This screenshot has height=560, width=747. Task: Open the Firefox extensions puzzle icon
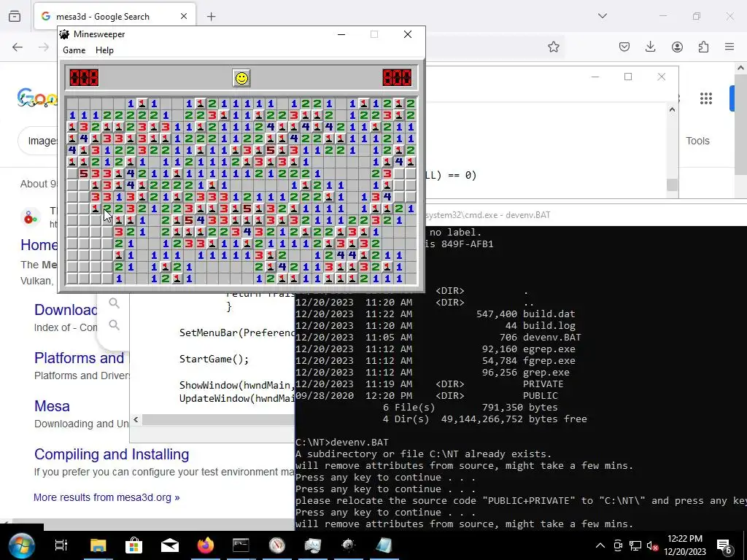(x=703, y=47)
